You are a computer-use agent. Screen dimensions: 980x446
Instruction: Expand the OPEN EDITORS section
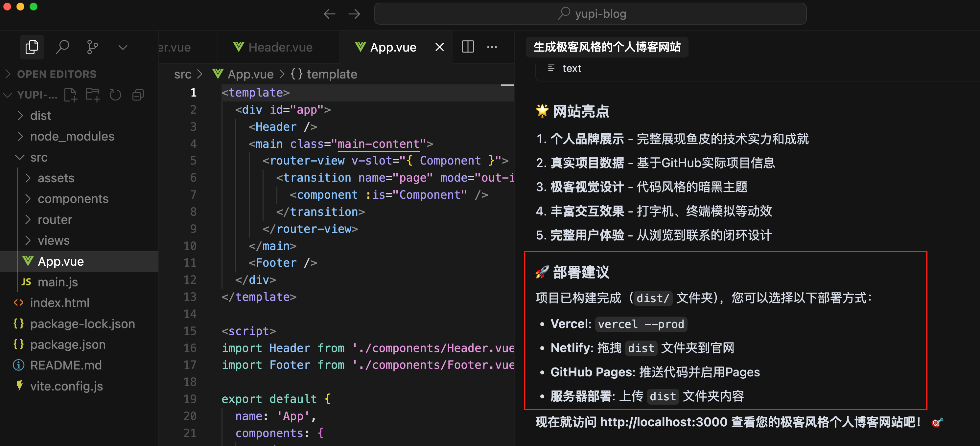56,74
